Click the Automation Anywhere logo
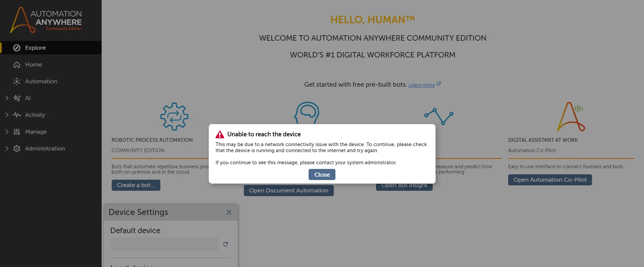Viewport: 644px width, 267px height. coord(46,20)
